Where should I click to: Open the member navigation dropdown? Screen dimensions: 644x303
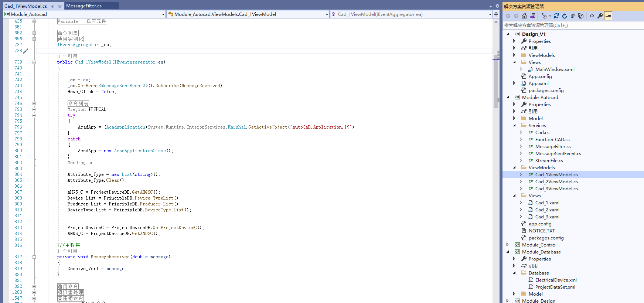click(x=490, y=14)
